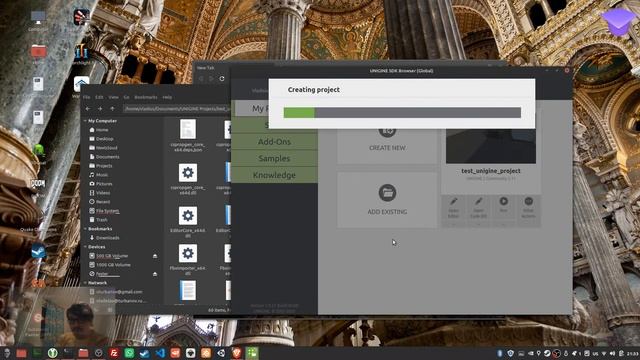Click the file manager path bar

pyautogui.click(x=177, y=109)
